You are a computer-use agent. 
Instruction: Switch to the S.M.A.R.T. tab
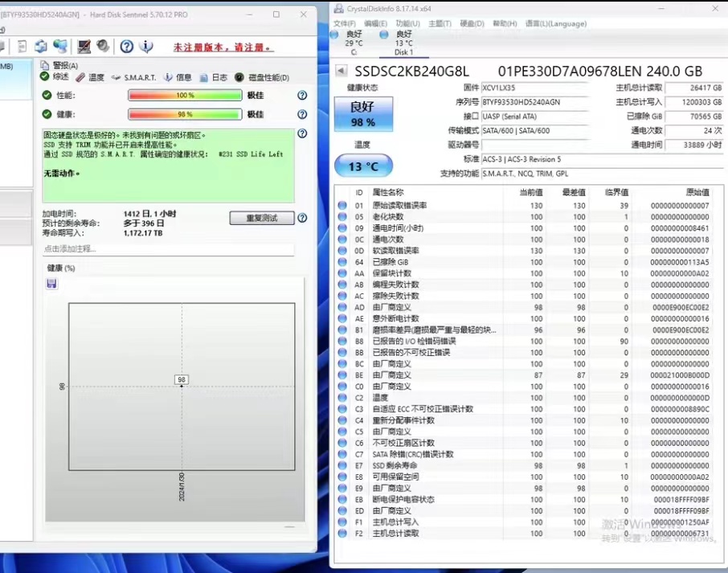click(134, 78)
